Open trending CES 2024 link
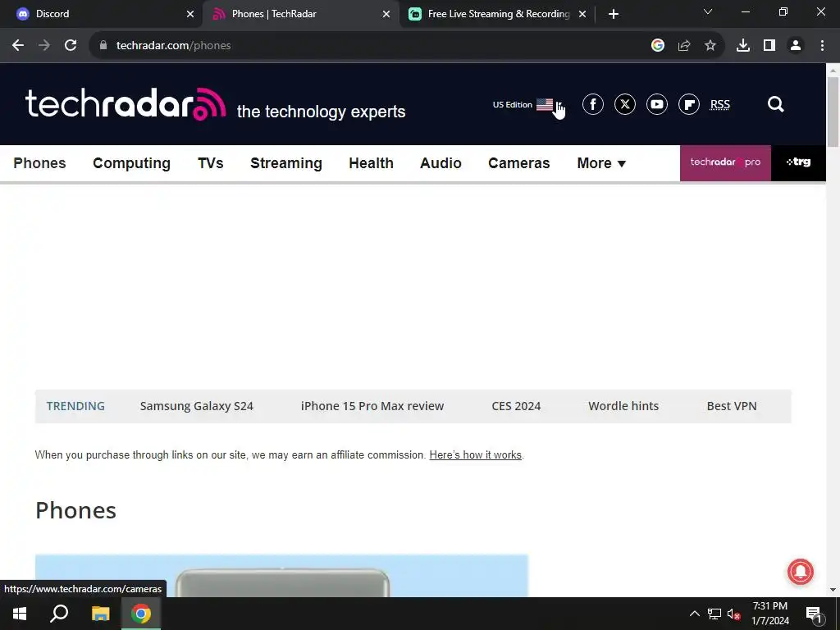Image resolution: width=840 pixels, height=630 pixels. [516, 406]
